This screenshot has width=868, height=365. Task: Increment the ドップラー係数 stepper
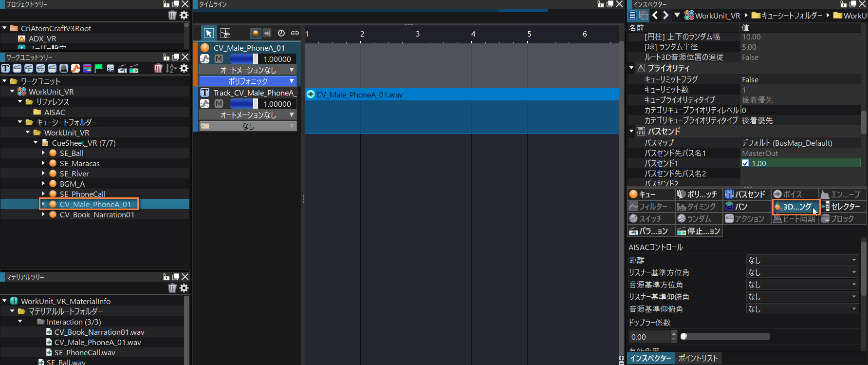coord(674,334)
